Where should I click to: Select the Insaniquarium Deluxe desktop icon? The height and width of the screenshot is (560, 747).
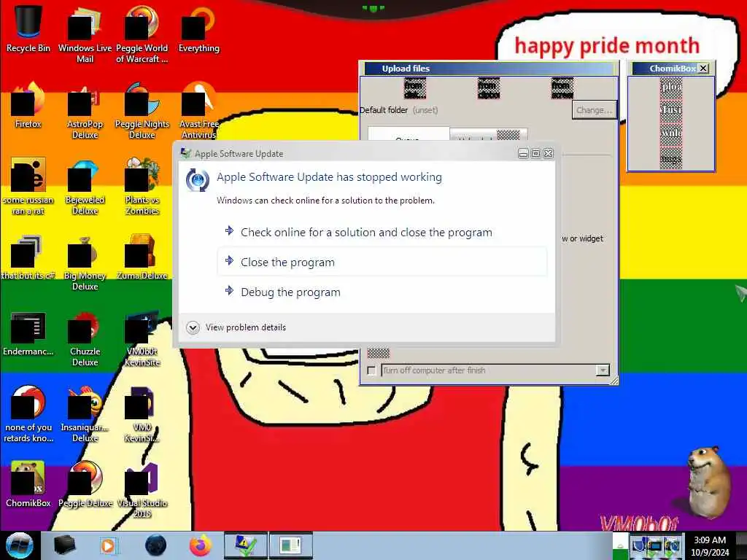[x=85, y=413]
